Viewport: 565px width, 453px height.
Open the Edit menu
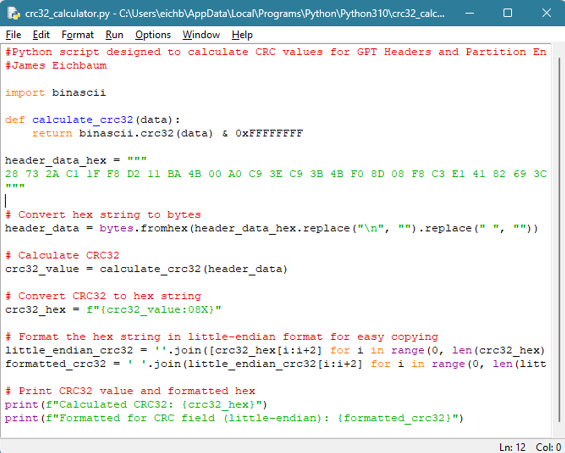click(41, 35)
